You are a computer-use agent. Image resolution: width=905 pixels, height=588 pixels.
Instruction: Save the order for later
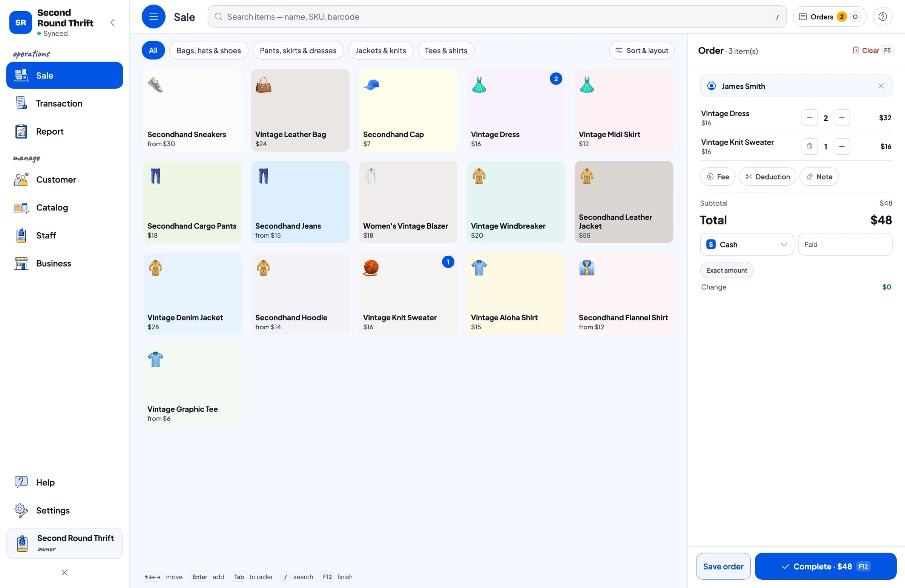(723, 566)
